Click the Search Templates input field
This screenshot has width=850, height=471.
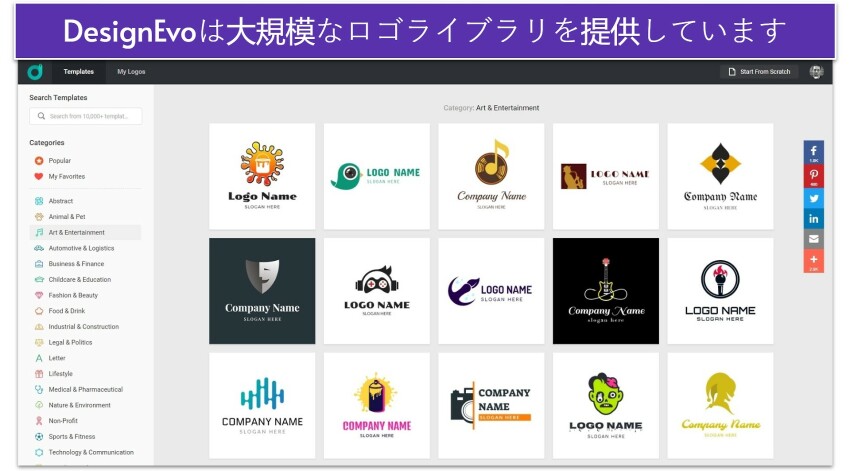(x=86, y=116)
